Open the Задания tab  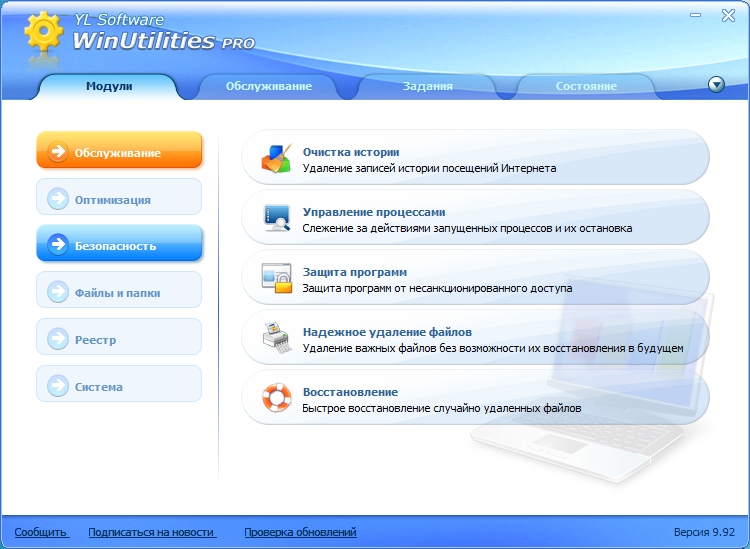pyautogui.click(x=428, y=87)
